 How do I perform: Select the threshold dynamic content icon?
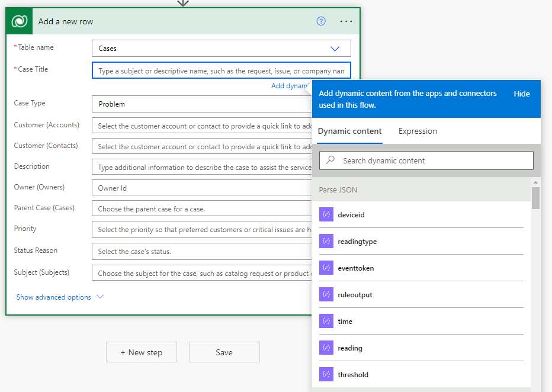click(326, 374)
